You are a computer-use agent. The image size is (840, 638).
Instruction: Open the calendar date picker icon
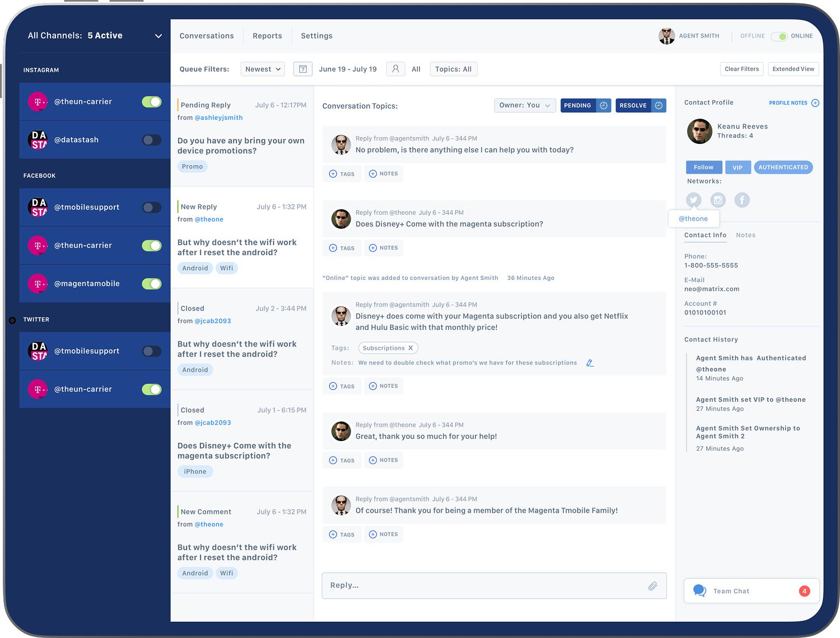coord(303,69)
